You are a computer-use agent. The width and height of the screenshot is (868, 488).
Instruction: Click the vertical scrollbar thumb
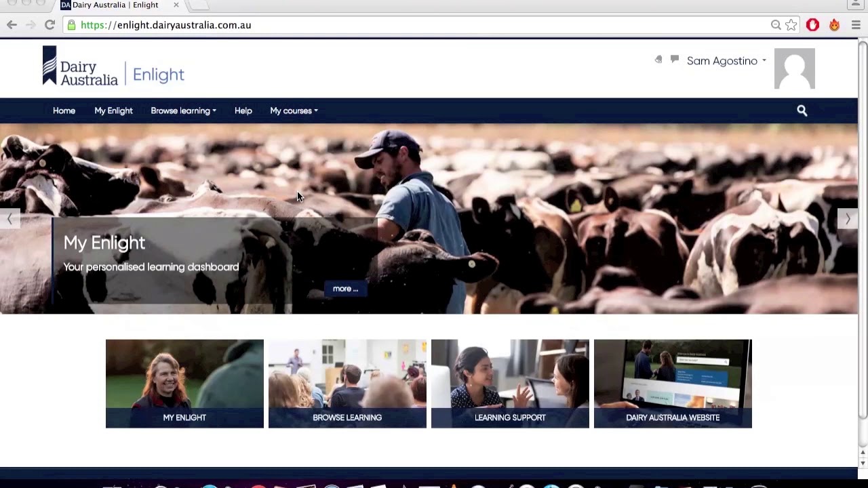click(x=863, y=230)
